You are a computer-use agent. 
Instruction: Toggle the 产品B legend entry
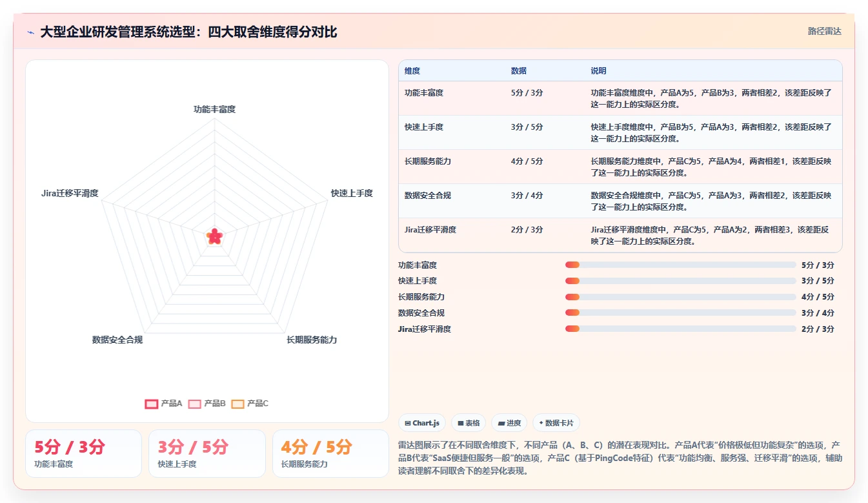pyautogui.click(x=207, y=404)
